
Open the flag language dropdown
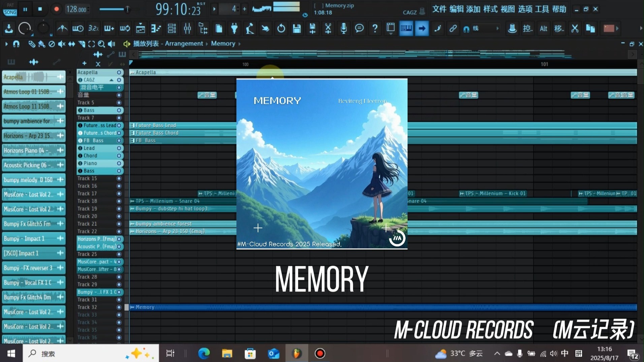coord(611,29)
